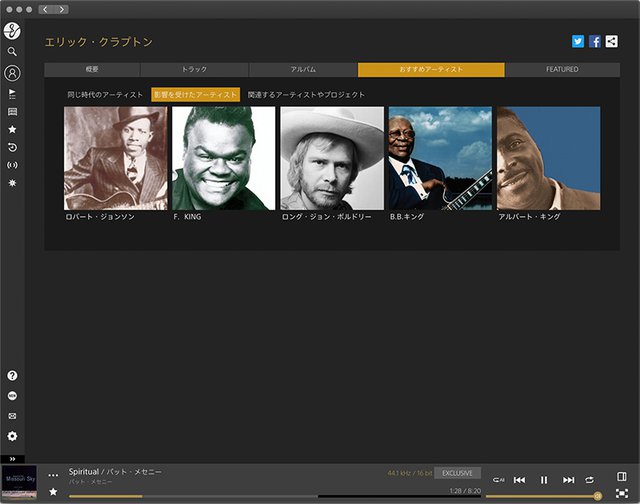Open the help question mark icon

pyautogui.click(x=12, y=376)
